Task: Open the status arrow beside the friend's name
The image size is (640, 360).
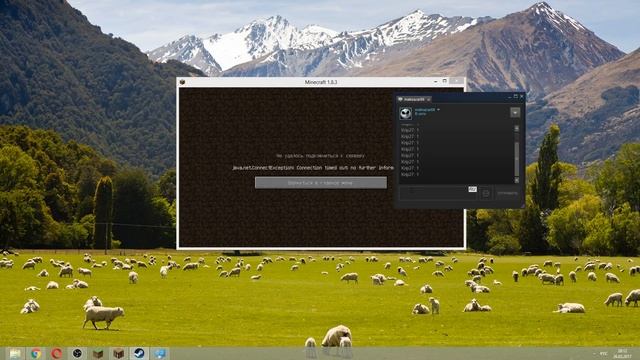Action: [438, 110]
